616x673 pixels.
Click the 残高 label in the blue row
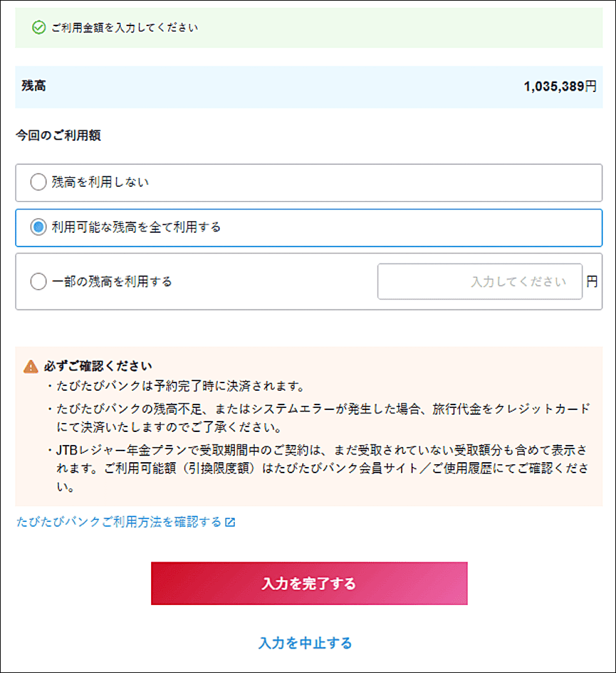point(34,86)
